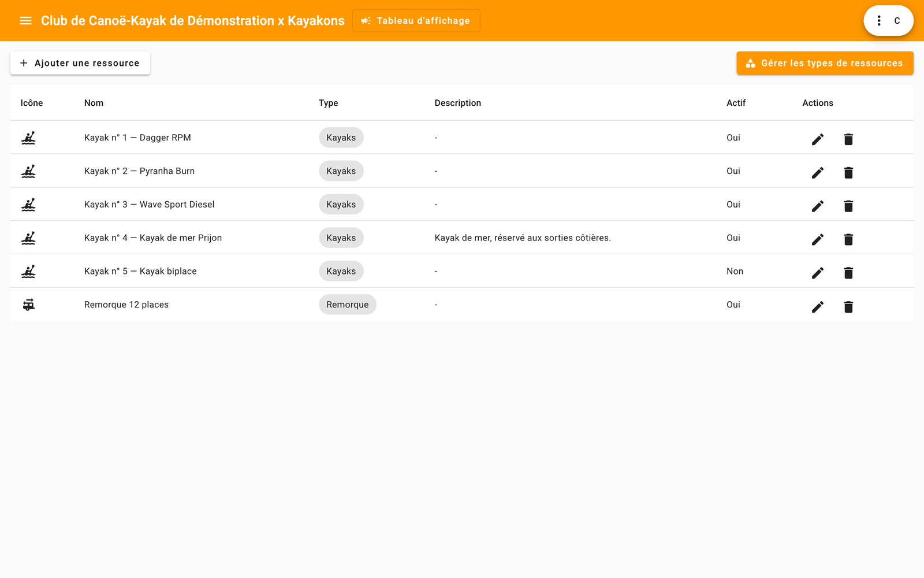Viewport: 924px width, 578px height.
Task: Select the name Kayak n° 1 — Dagger RPM
Action: coord(137,138)
